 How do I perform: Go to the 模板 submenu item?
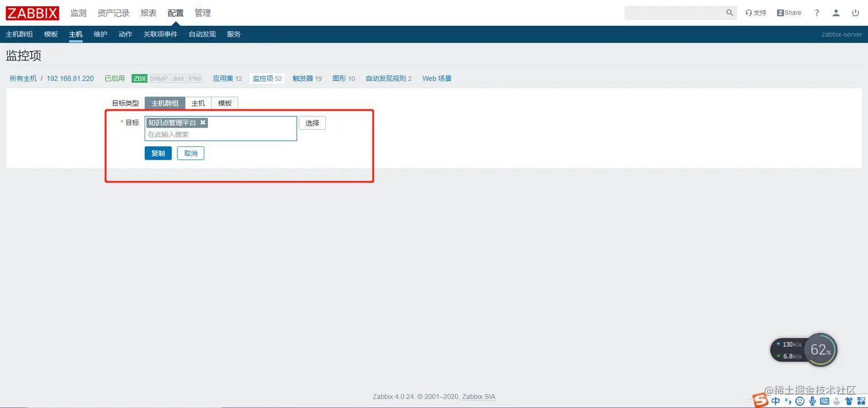coord(51,34)
